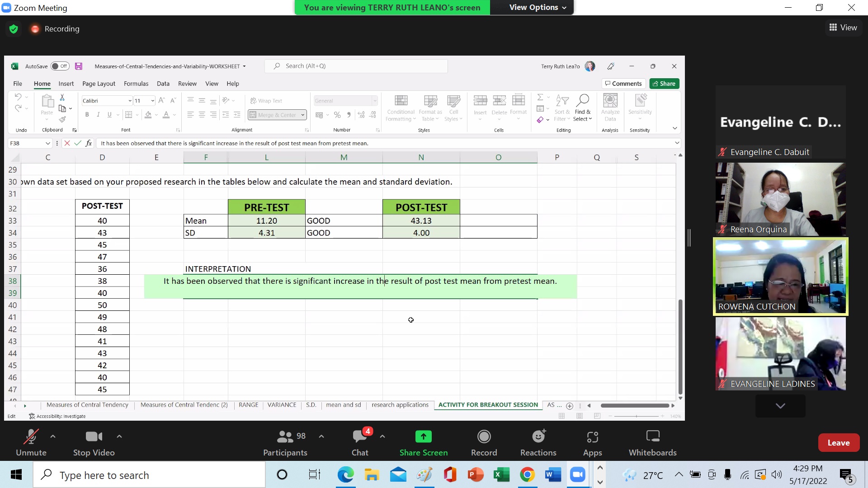
Task: Unmute the microphone
Action: pos(31,436)
